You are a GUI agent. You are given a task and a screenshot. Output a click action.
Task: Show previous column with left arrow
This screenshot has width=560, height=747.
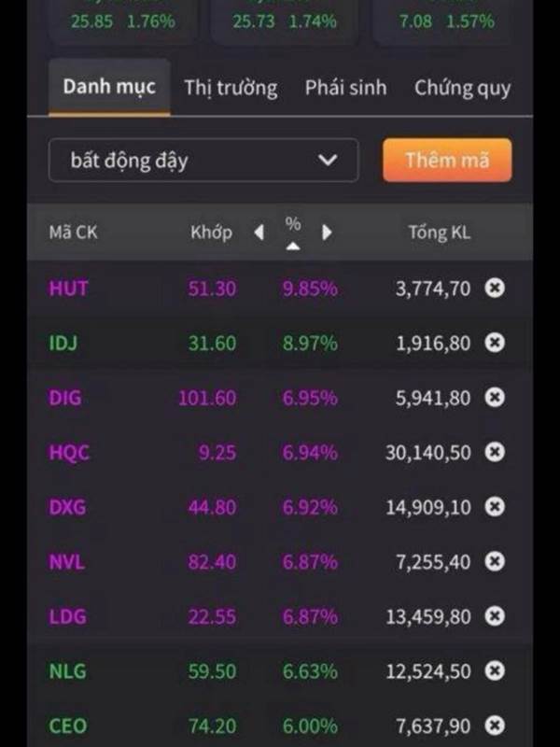click(259, 233)
